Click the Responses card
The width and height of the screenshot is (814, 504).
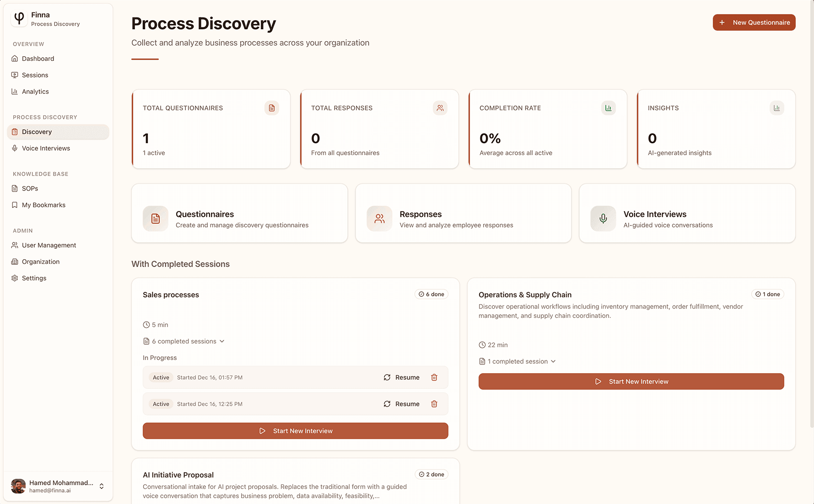pos(463,213)
